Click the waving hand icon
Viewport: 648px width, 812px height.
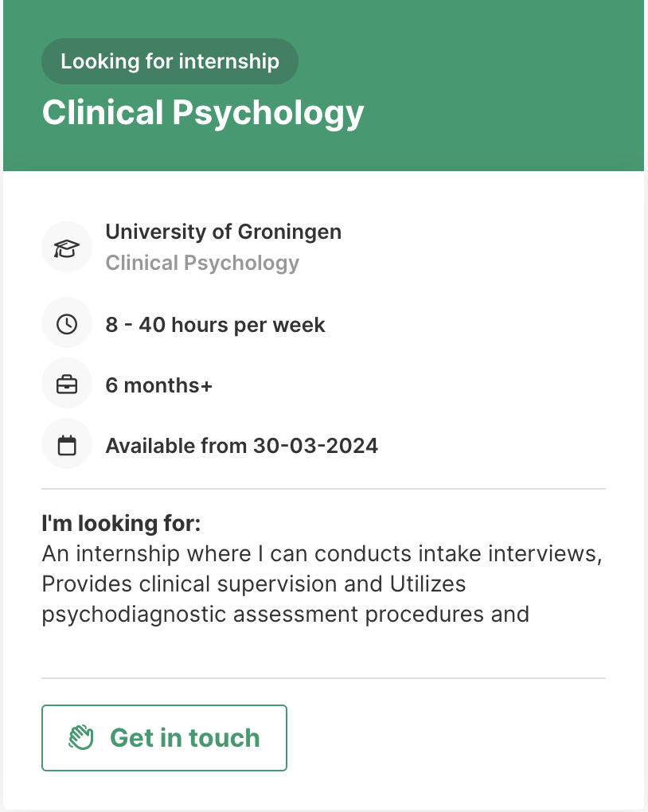click(x=81, y=738)
